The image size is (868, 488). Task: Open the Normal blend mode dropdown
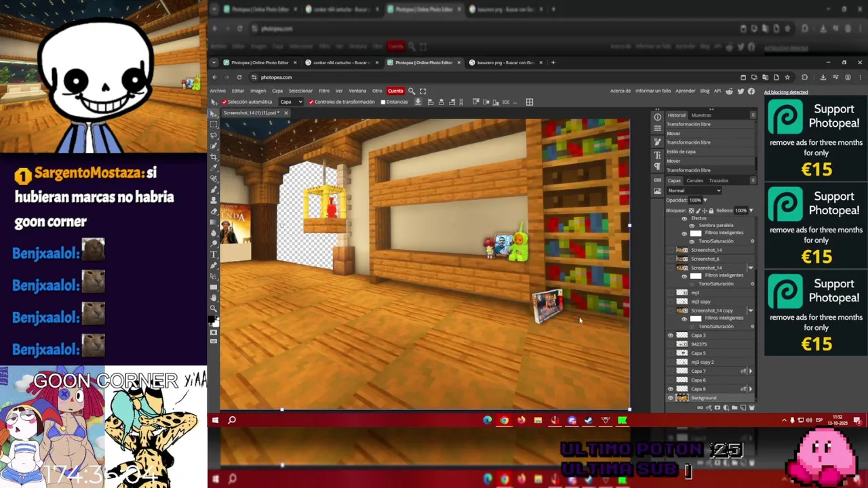(694, 190)
